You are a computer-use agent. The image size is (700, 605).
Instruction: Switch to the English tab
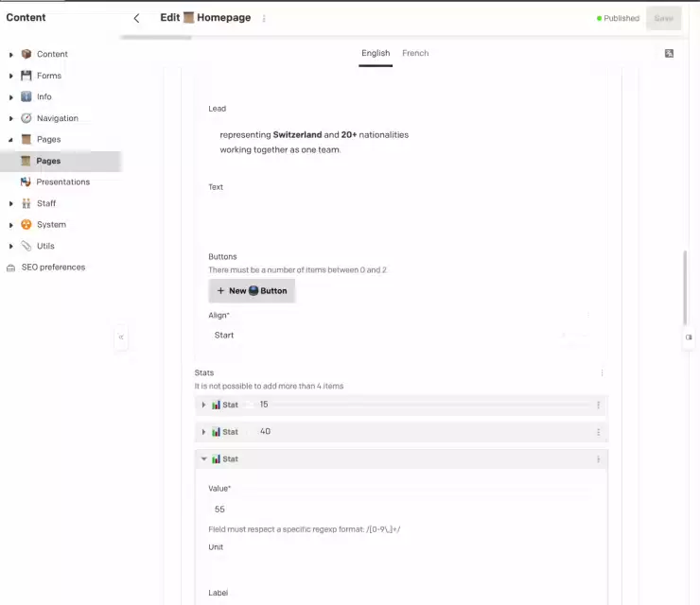[376, 53]
